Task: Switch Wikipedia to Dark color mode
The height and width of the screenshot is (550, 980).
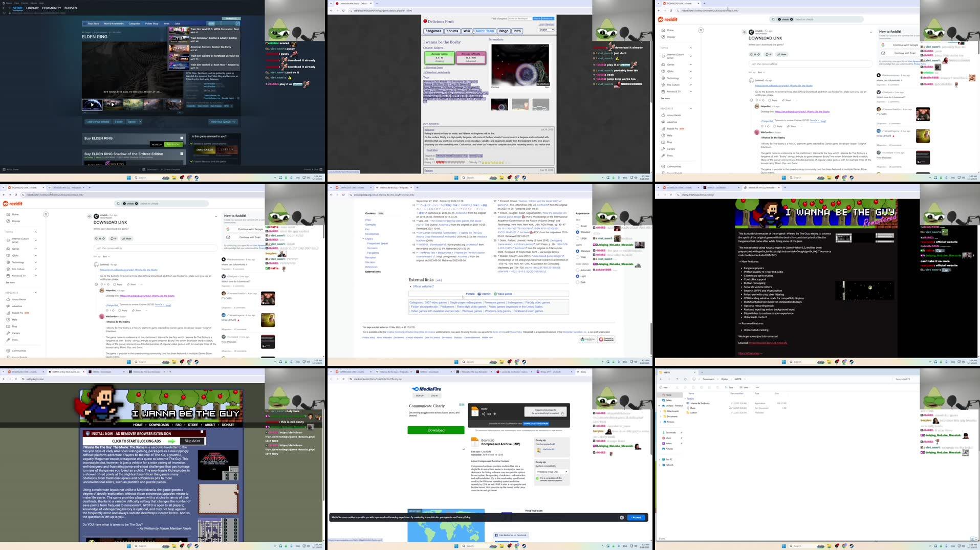Action: [578, 282]
